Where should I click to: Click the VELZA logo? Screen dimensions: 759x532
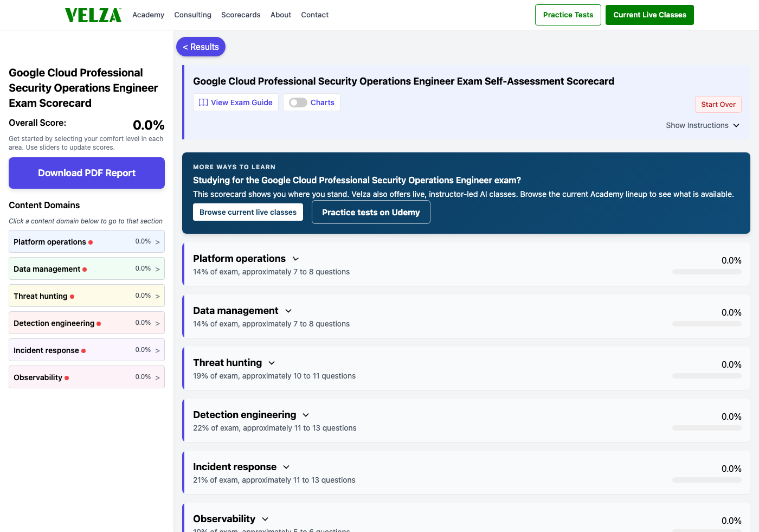point(93,15)
